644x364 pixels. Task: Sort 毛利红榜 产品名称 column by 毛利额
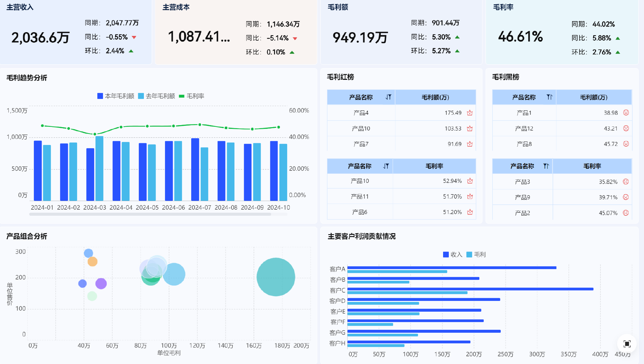(x=388, y=97)
